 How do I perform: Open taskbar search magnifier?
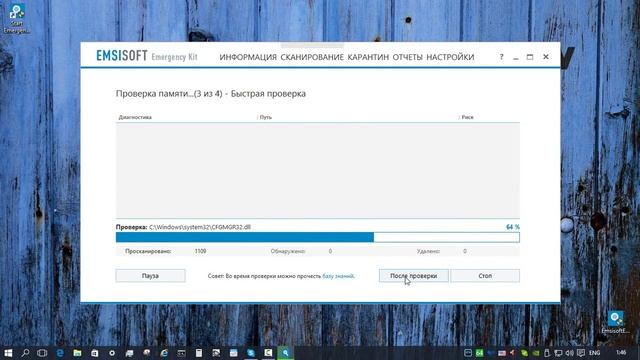point(25,353)
